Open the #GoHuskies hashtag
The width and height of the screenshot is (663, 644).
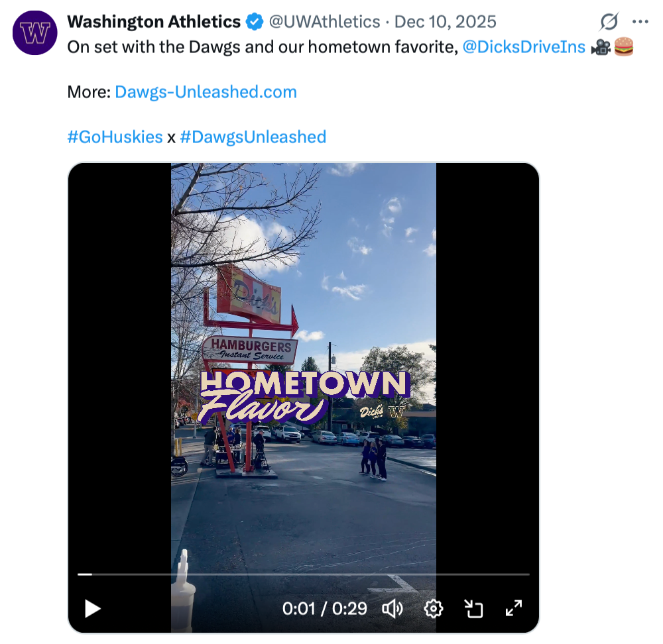tap(115, 137)
